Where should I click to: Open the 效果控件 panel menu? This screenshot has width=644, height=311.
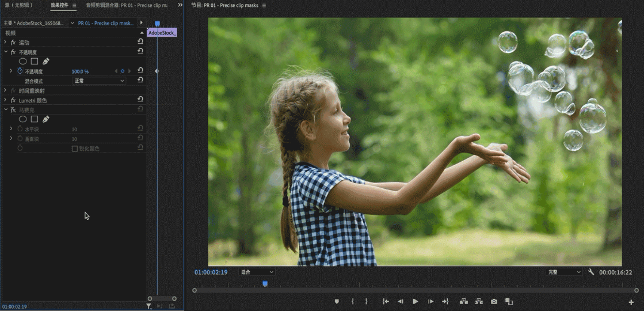74,5
